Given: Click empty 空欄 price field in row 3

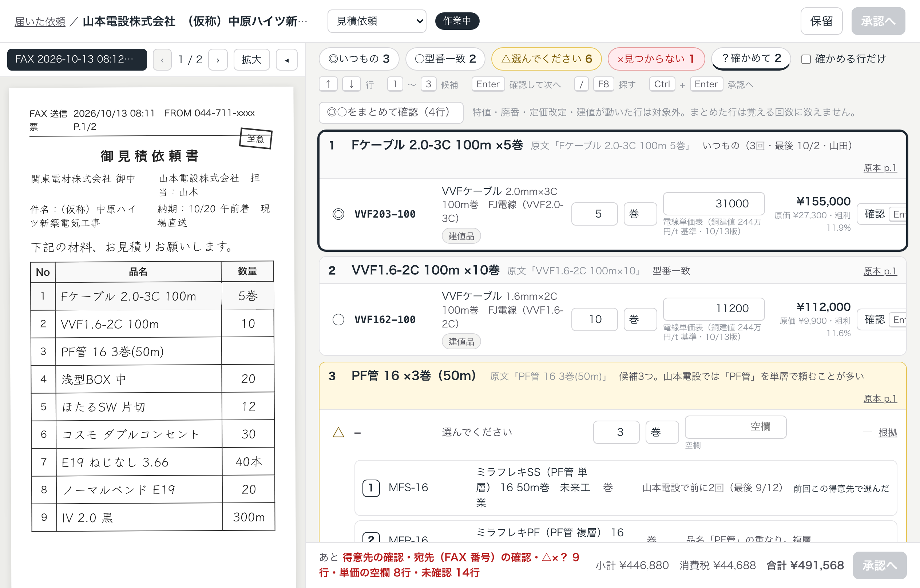Looking at the screenshot, I should (735, 427).
